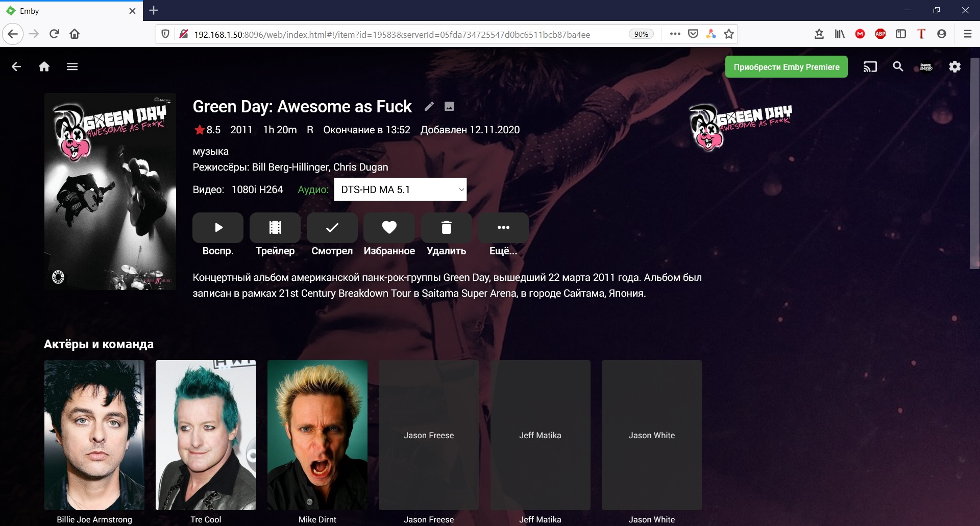Click the Emby back arrow
The image size is (980, 526).
coord(16,67)
